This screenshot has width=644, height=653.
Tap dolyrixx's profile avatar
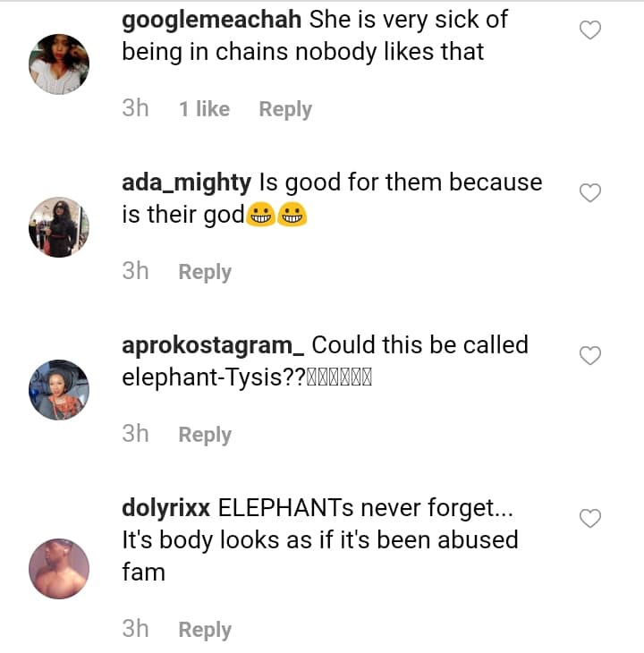pos(59,568)
